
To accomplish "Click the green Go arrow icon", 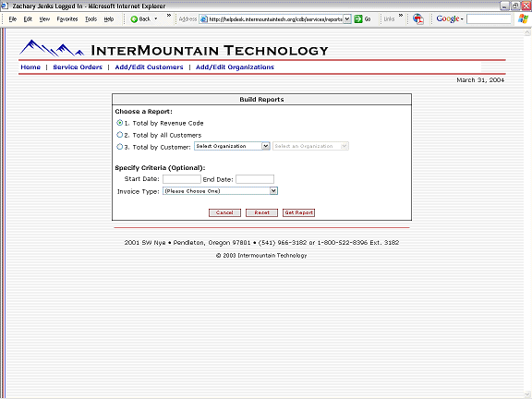I will 358,19.
